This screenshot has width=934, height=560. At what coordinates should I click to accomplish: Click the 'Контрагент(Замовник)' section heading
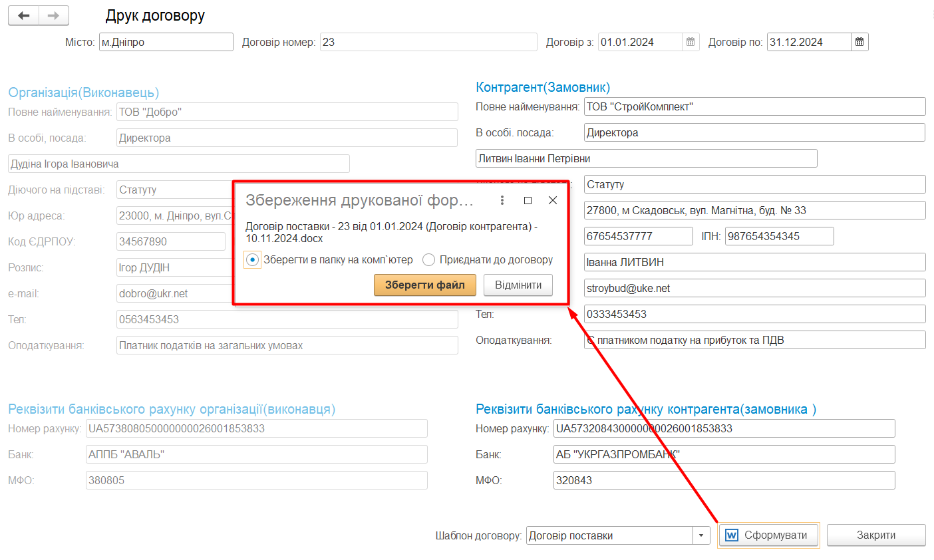point(543,87)
